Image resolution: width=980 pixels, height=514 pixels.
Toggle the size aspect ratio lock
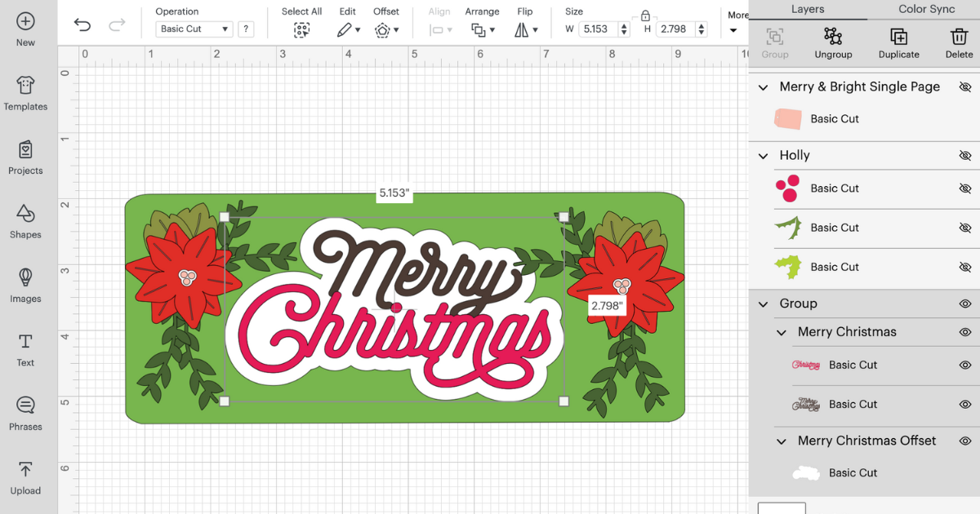[x=646, y=16]
